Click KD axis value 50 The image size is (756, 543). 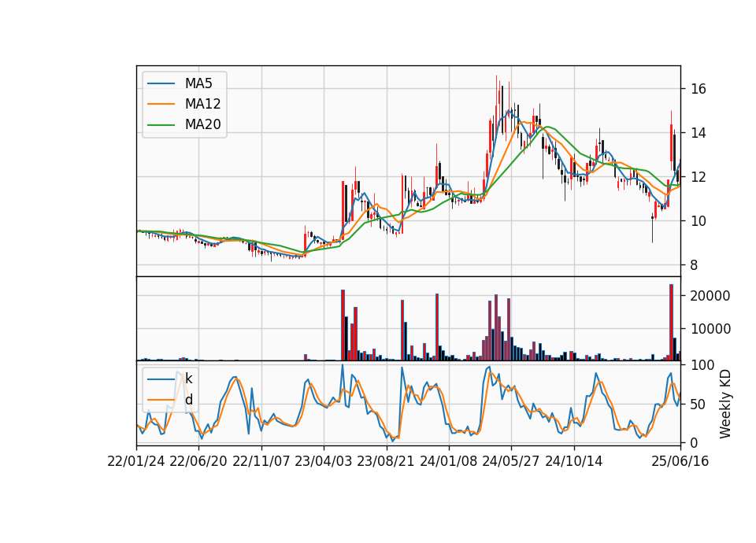click(x=699, y=404)
